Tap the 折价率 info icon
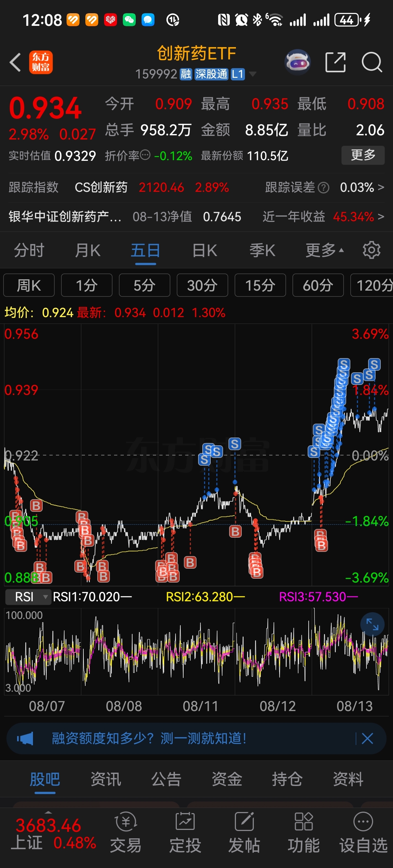Screen dimensions: 393x868 (145, 155)
